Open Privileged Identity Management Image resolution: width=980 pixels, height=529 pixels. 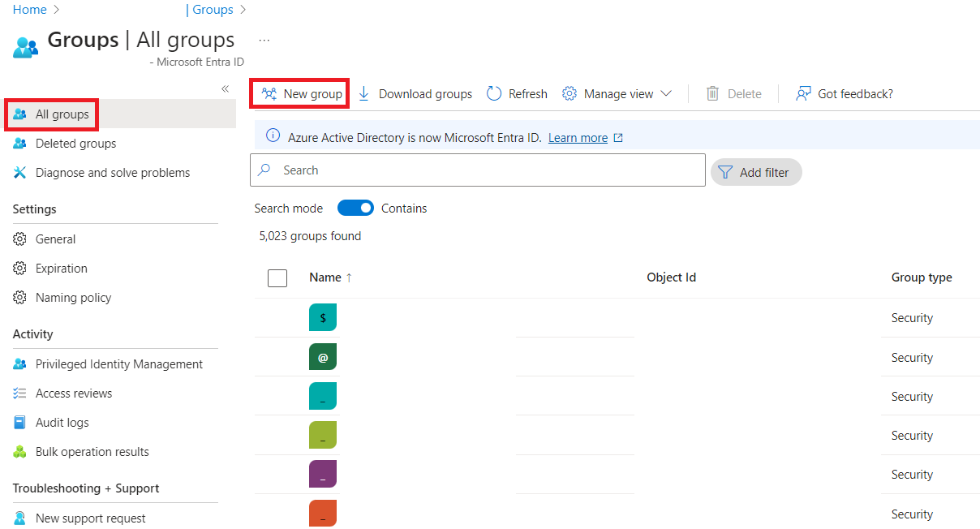click(120, 364)
